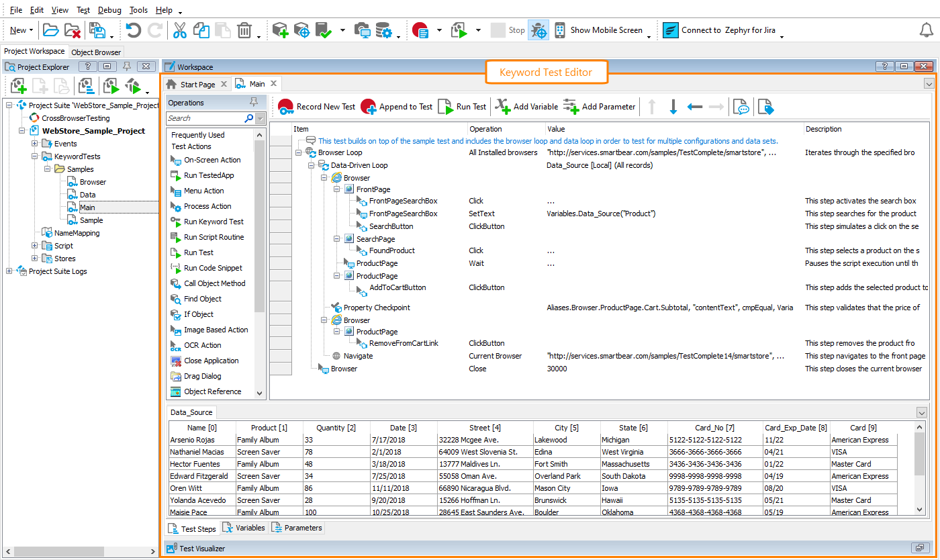Switch to the Object Browser tab

point(96,52)
